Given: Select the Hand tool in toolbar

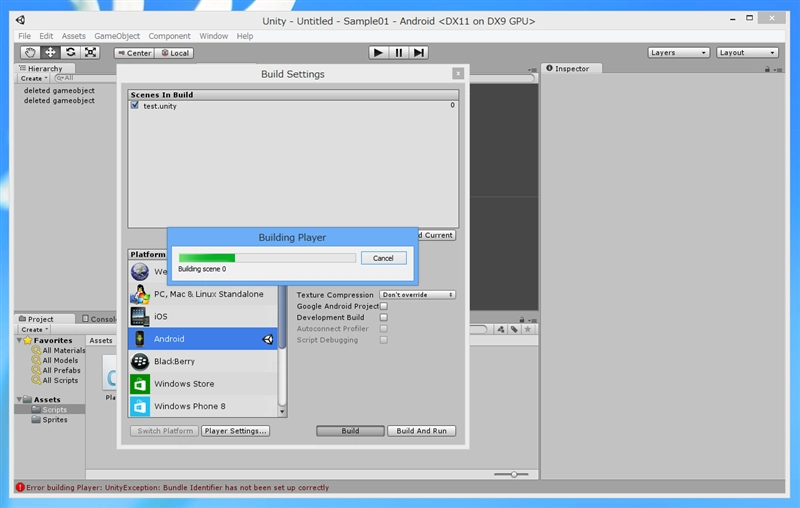Looking at the screenshot, I should point(30,52).
